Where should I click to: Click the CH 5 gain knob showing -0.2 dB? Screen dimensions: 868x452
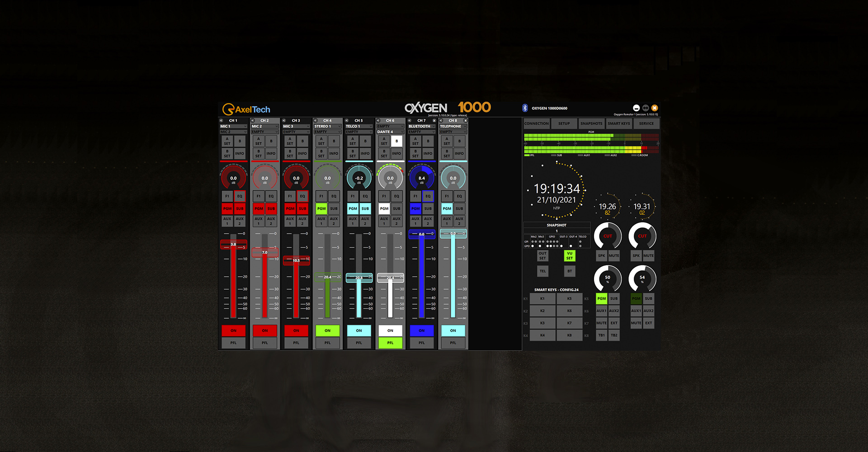pos(359,178)
